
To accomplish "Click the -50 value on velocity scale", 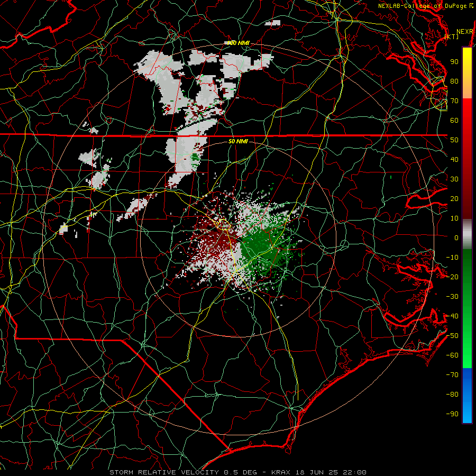I will click(x=452, y=336).
